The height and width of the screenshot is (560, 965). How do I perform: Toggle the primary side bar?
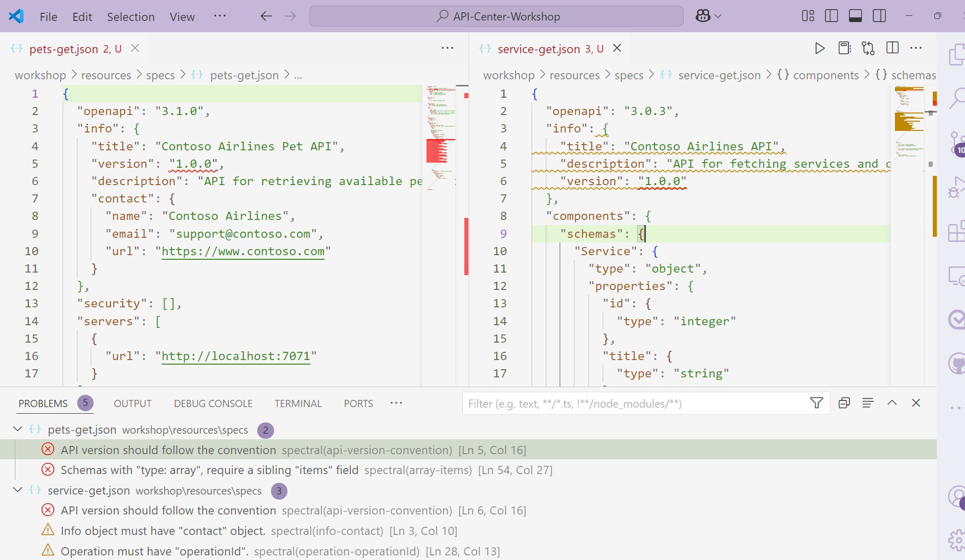pyautogui.click(x=832, y=16)
